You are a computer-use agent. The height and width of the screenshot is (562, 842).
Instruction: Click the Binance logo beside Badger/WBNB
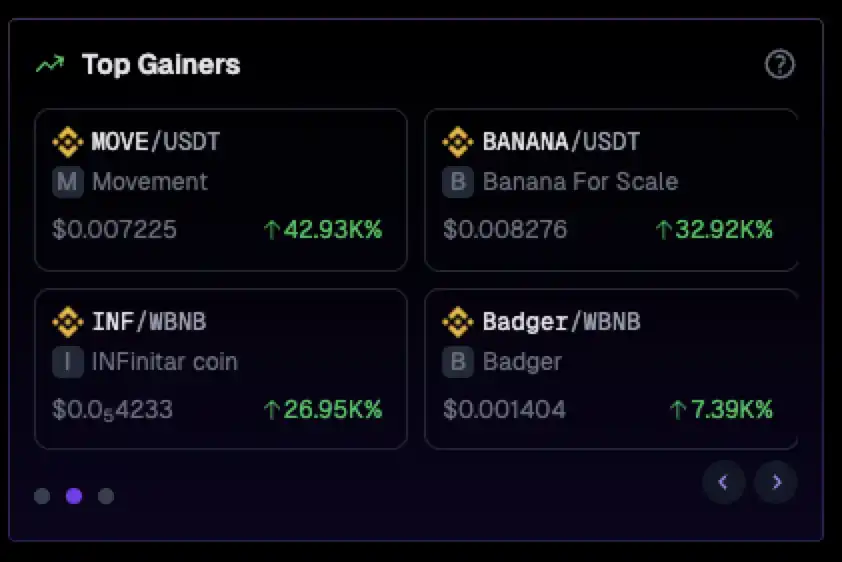point(457,322)
